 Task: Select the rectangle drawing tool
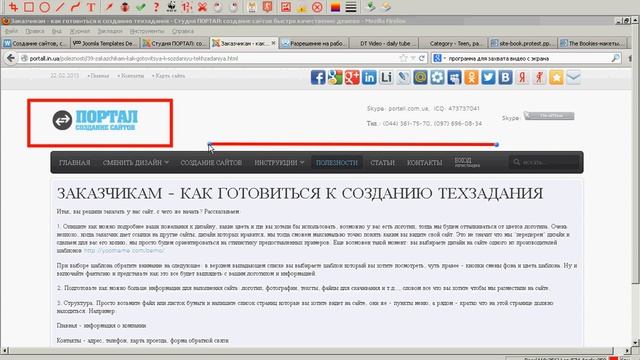tap(29, 7)
